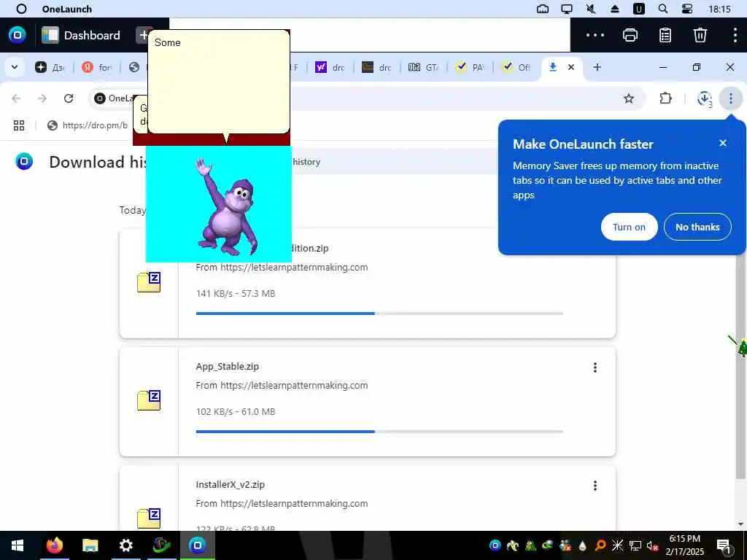Image resolution: width=747 pixels, height=560 pixels.
Task: Launch Firefox from the taskbar
Action: [54, 545]
